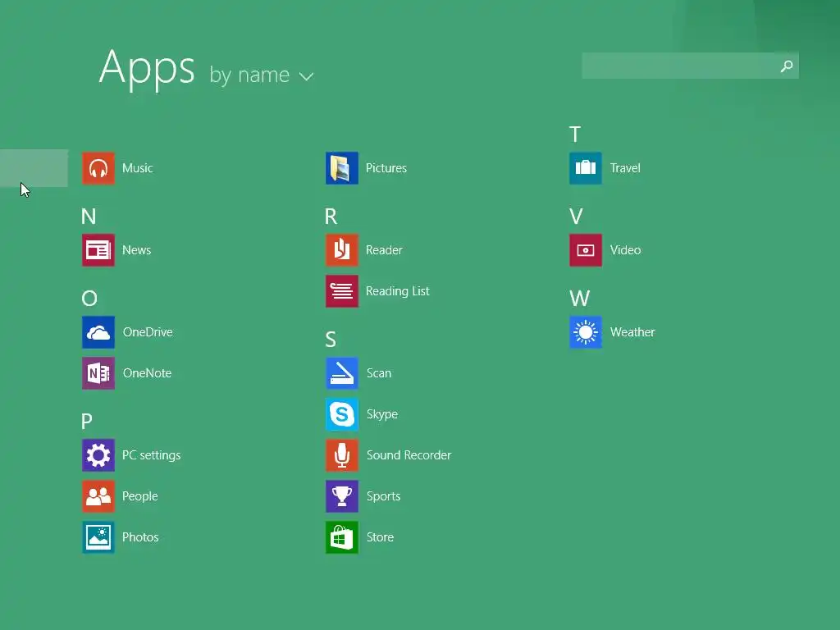840x630 pixels.
Task: Open the Reading List icon
Action: coord(342,291)
